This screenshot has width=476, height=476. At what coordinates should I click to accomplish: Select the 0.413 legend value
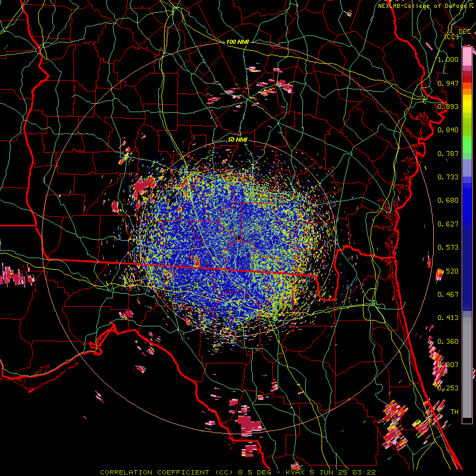pos(448,318)
